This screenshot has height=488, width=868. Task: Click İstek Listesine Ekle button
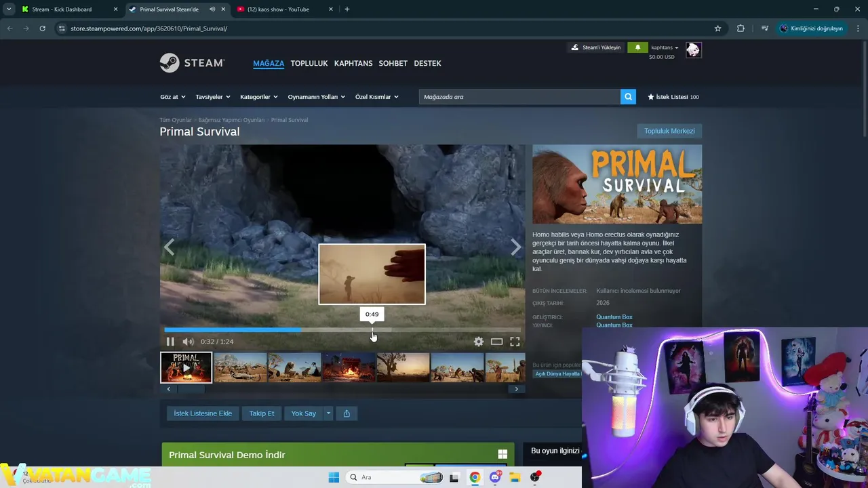click(203, 413)
